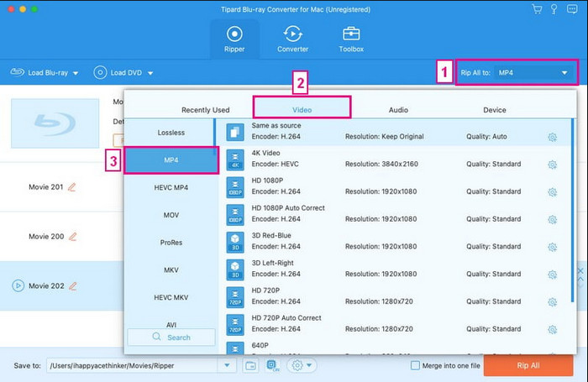The image size is (588, 382).
Task: Choose the MKV format category
Action: click(x=171, y=269)
